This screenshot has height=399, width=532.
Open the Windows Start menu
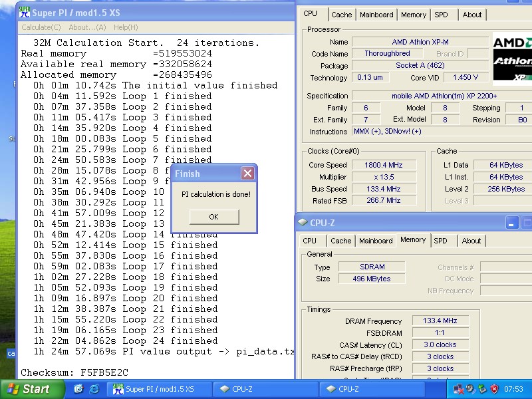[x=33, y=389]
